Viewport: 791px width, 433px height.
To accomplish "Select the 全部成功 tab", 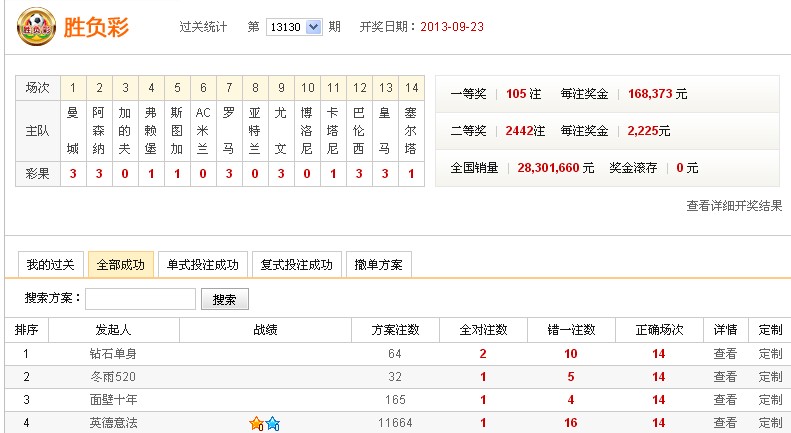I will pos(120,265).
